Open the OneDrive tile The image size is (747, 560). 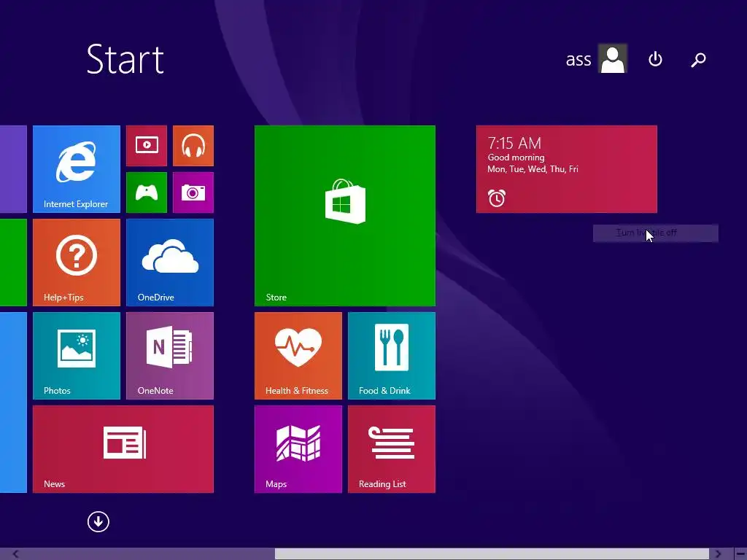(169, 262)
